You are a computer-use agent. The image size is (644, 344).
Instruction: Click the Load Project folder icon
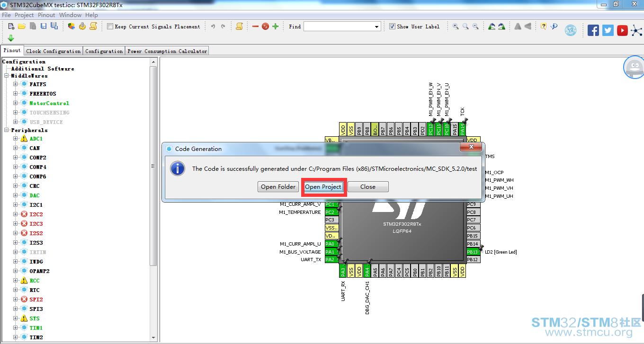[x=22, y=26]
